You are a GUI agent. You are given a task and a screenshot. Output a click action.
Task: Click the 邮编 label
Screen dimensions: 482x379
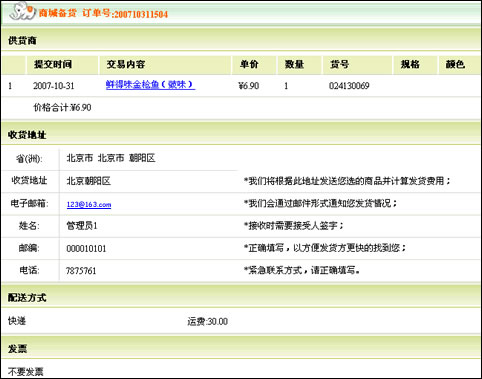click(29, 248)
